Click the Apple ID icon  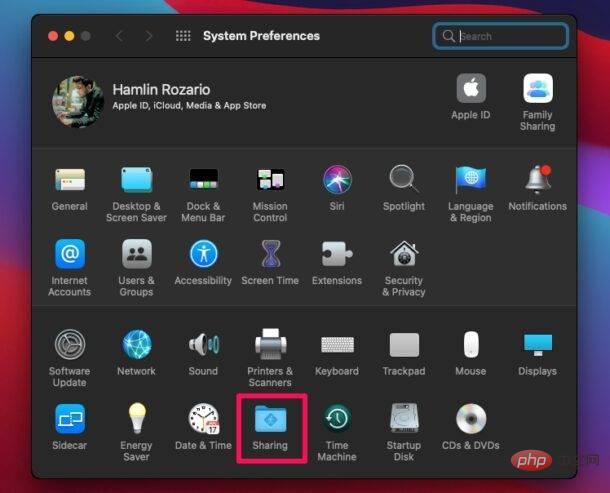pos(471,91)
